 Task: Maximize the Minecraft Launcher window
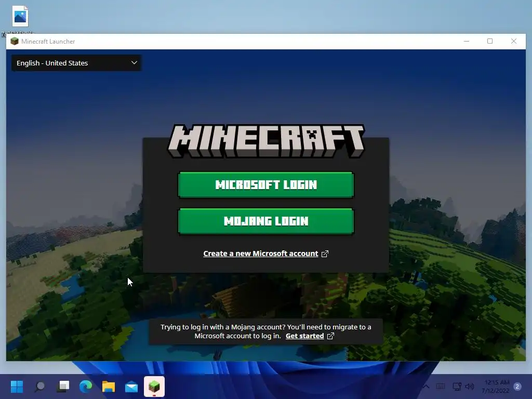pyautogui.click(x=490, y=42)
